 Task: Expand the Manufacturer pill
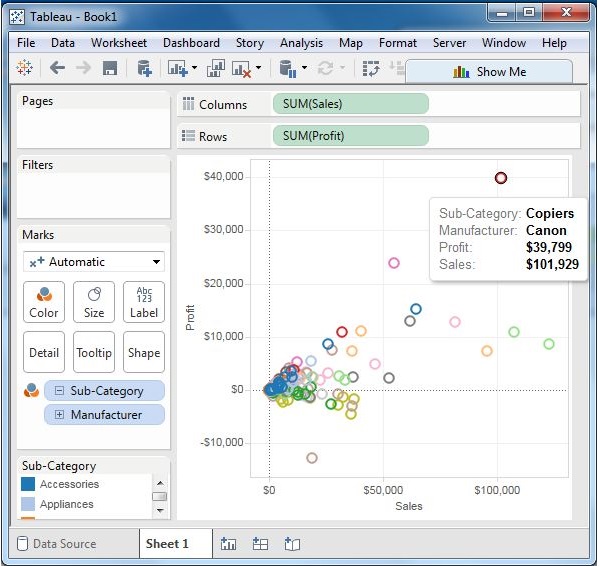(60, 415)
